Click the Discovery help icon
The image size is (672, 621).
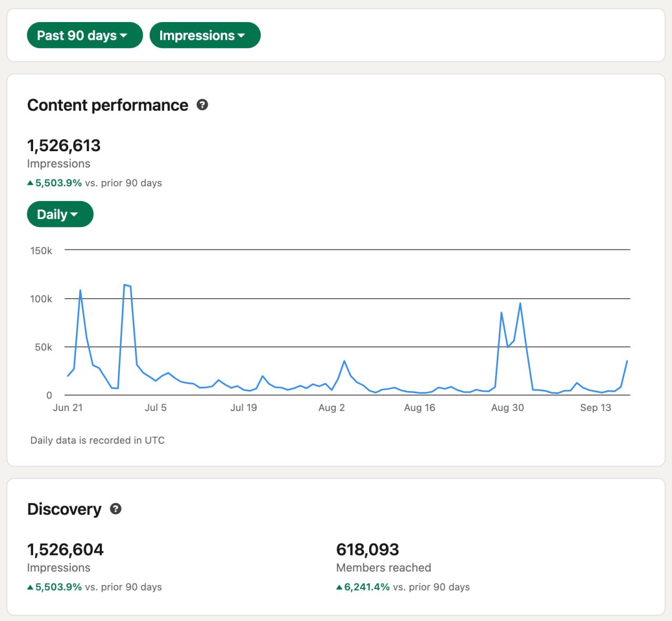tap(115, 509)
